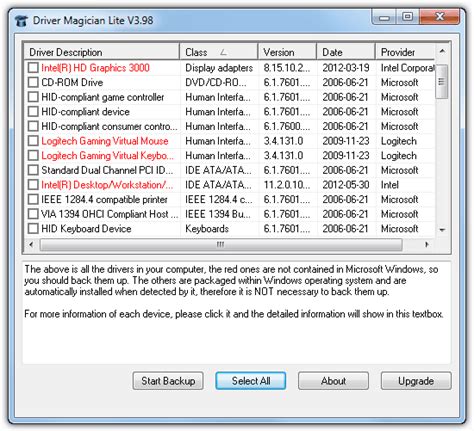474x431 pixels.
Task: Click horizontal scrollbar left arrow
Action: pos(31,245)
